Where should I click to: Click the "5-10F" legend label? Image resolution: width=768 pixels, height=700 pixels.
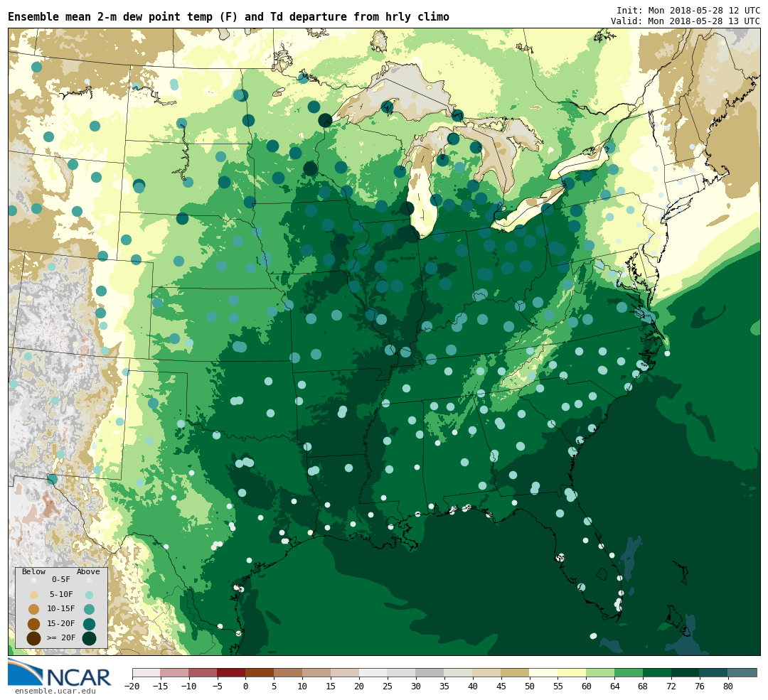61,594
